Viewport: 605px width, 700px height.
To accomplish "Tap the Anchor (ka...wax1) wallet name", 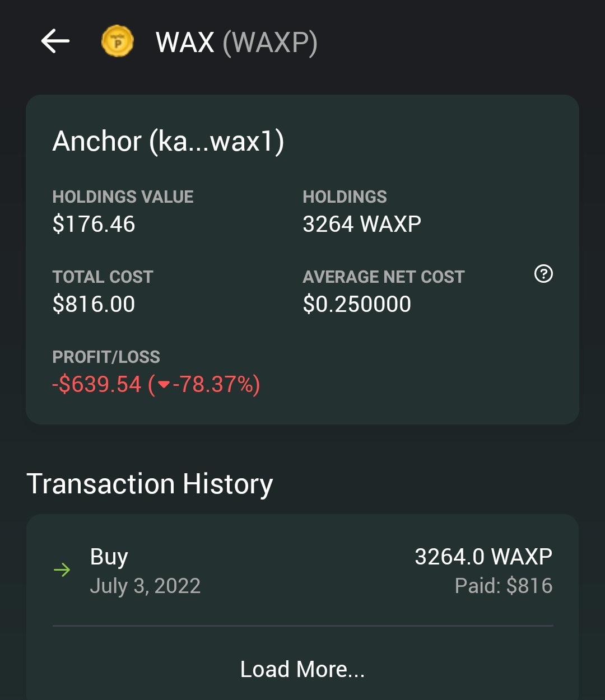I will point(169,141).
